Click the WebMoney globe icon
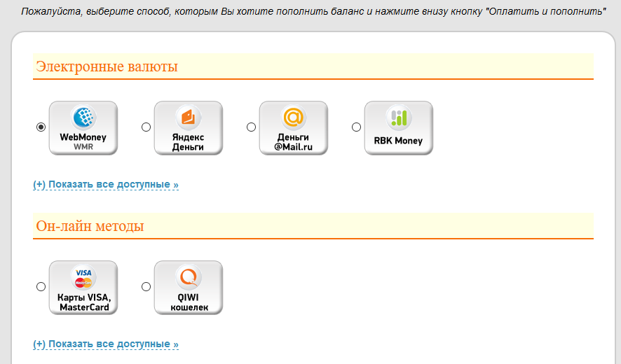This screenshot has width=621, height=364. click(83, 118)
